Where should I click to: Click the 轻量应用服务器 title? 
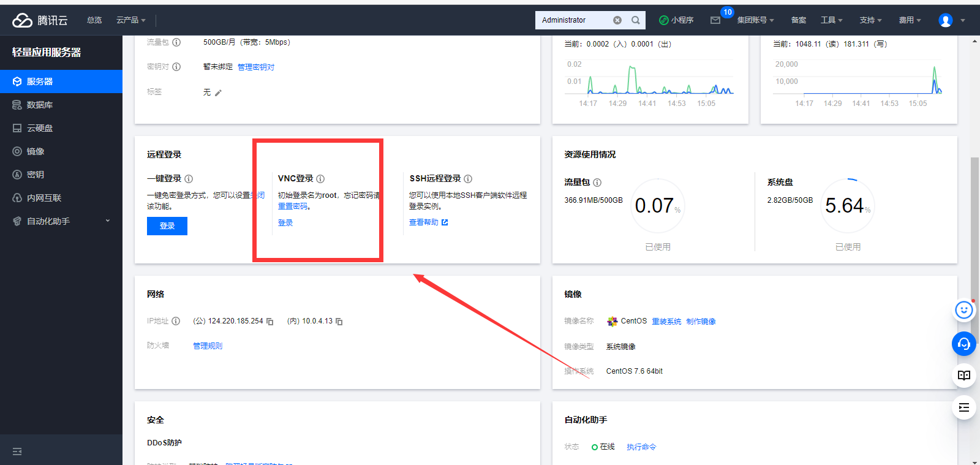[47, 53]
